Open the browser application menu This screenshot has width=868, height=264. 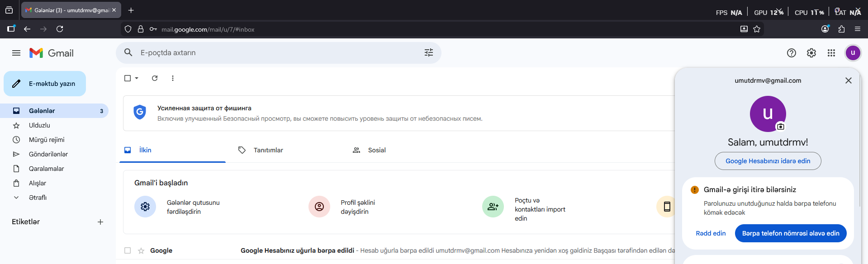pos(858,29)
